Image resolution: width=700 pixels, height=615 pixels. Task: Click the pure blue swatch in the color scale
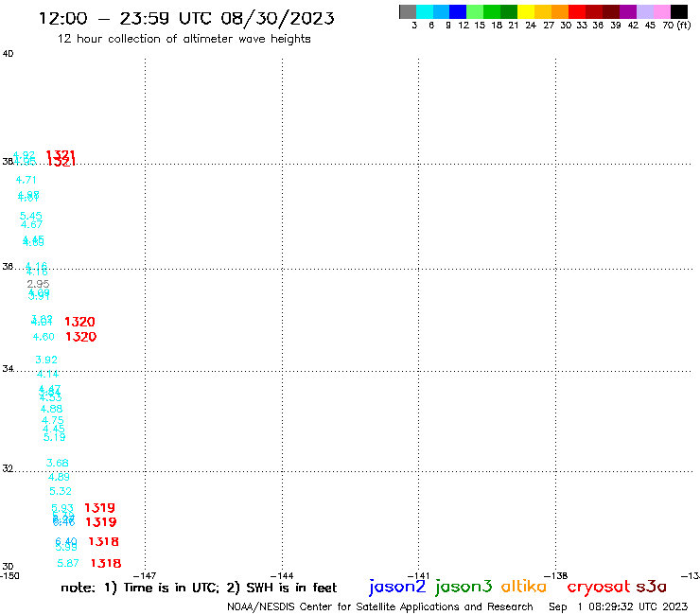[458, 11]
